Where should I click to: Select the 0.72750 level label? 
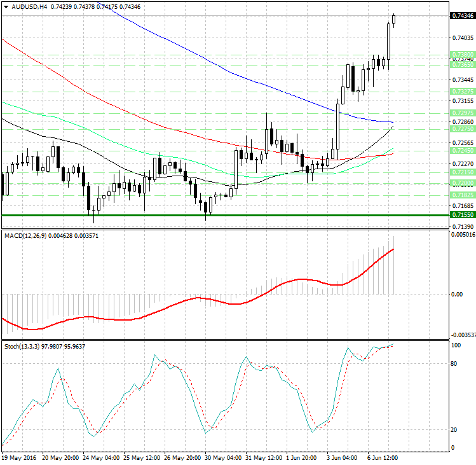coord(463,129)
